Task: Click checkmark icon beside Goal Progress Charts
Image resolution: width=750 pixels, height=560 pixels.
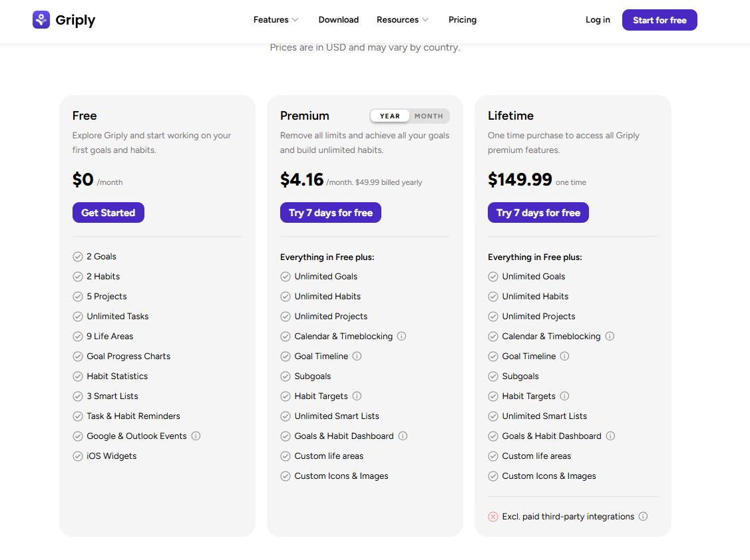Action: coord(78,356)
